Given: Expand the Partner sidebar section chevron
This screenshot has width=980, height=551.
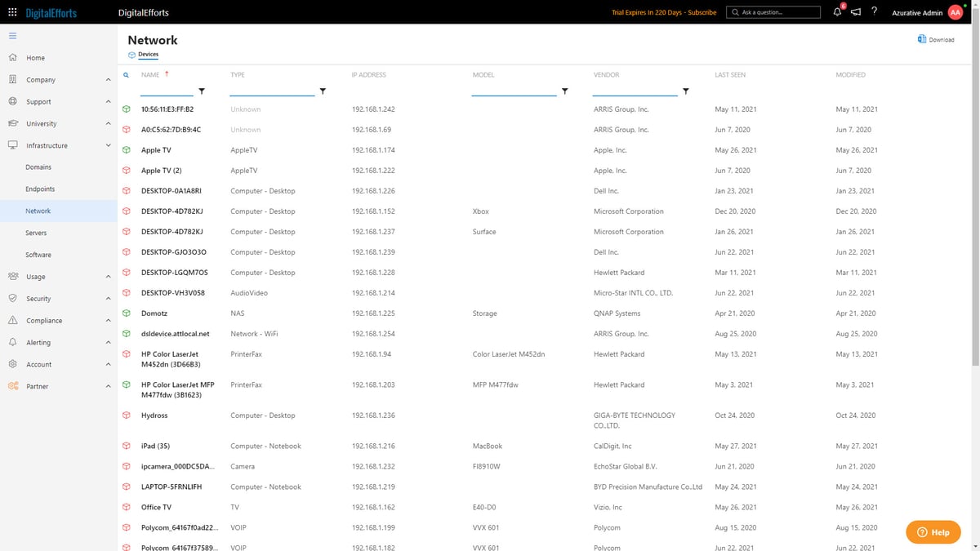Looking at the screenshot, I should tap(109, 387).
